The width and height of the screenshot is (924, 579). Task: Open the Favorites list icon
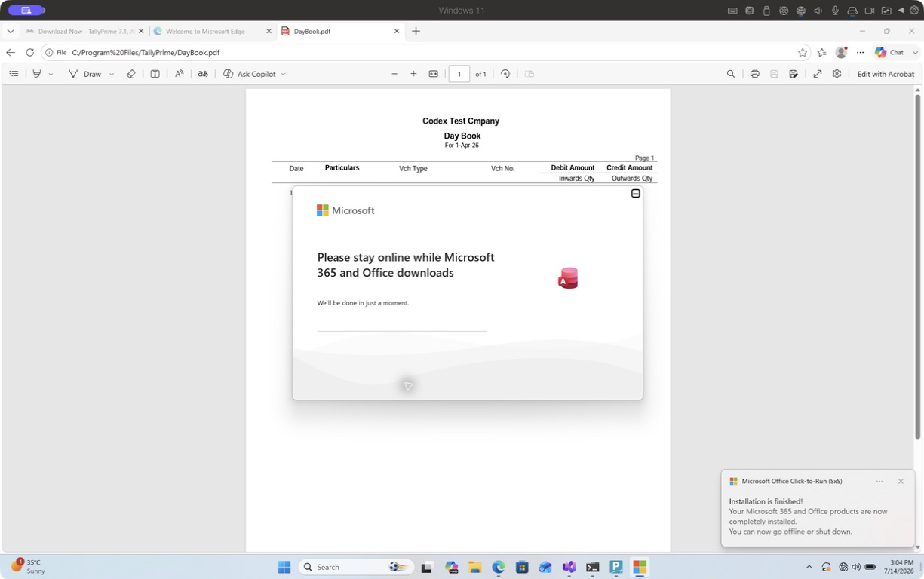(821, 52)
